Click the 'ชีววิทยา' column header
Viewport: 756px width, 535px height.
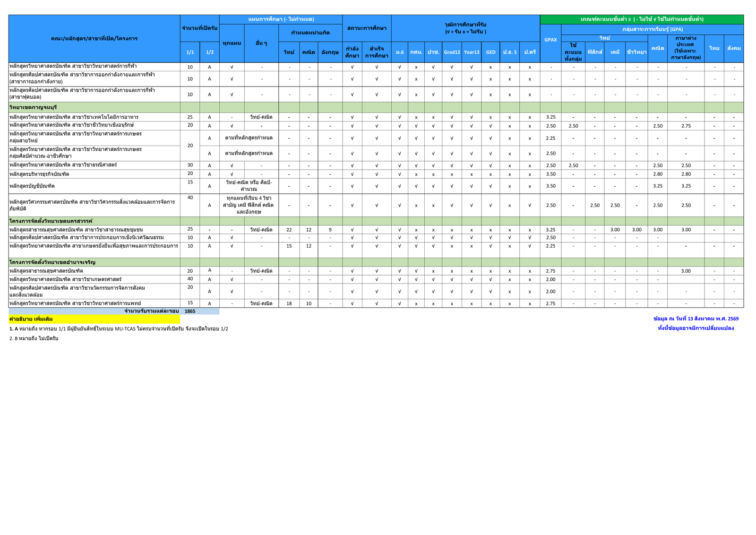coord(636,52)
